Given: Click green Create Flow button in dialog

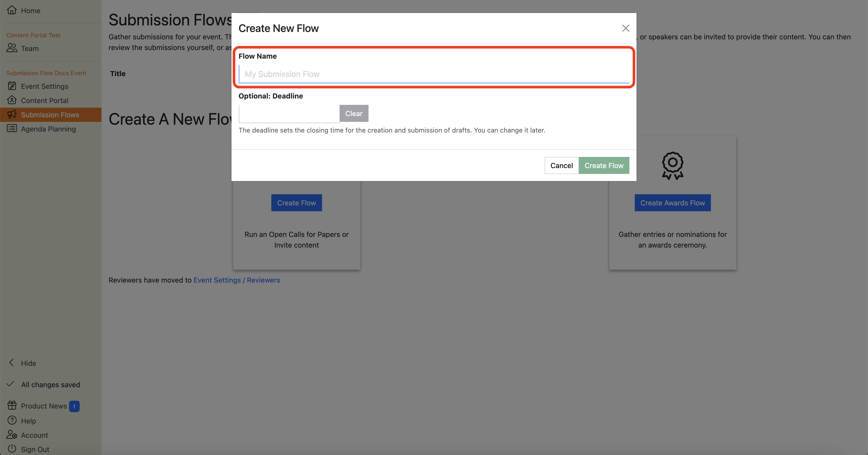Looking at the screenshot, I should tap(604, 165).
